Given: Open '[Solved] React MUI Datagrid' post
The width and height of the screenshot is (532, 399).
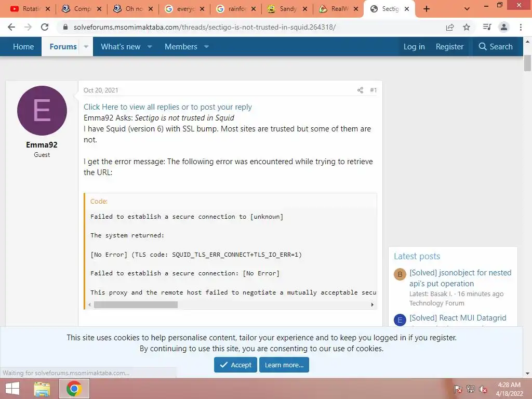Looking at the screenshot, I should tap(458, 318).
